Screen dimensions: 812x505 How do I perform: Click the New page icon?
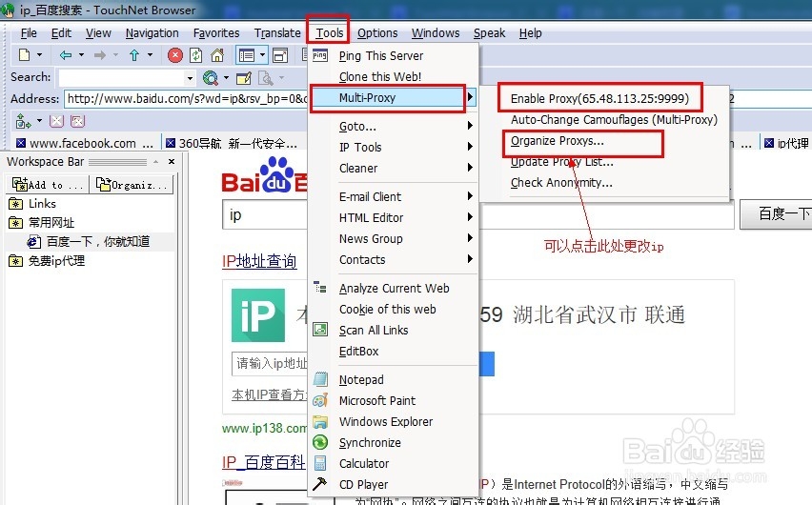point(24,54)
